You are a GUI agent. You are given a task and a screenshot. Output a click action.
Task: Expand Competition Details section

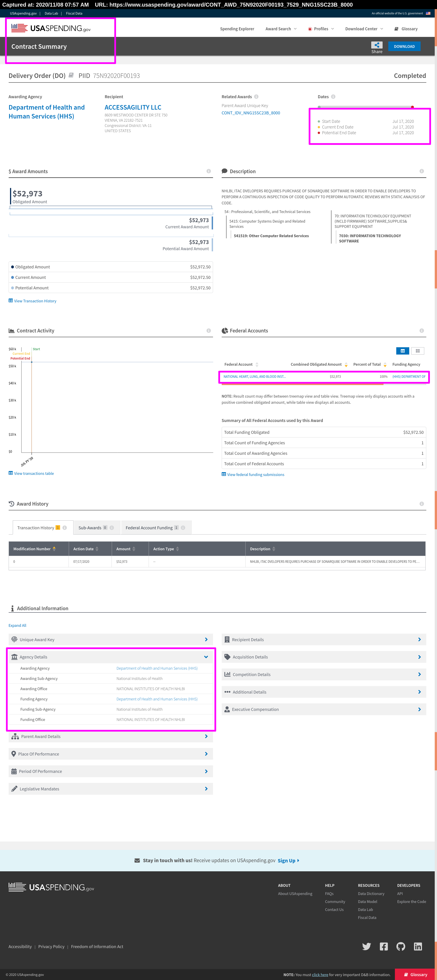point(324,674)
